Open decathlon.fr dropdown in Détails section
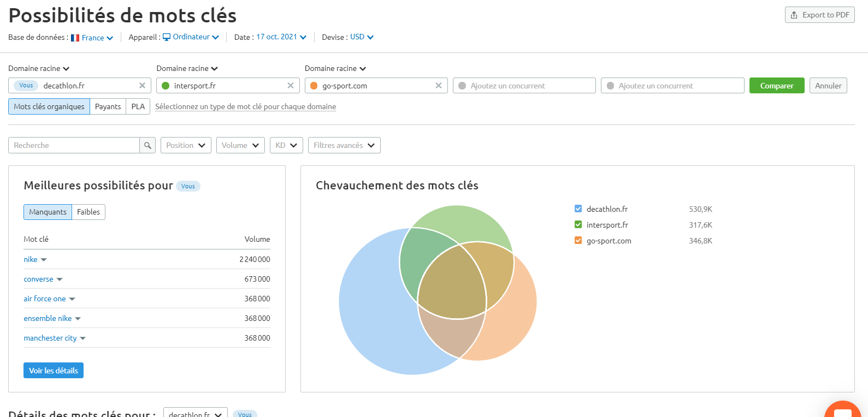The width and height of the screenshot is (868, 417). click(196, 413)
